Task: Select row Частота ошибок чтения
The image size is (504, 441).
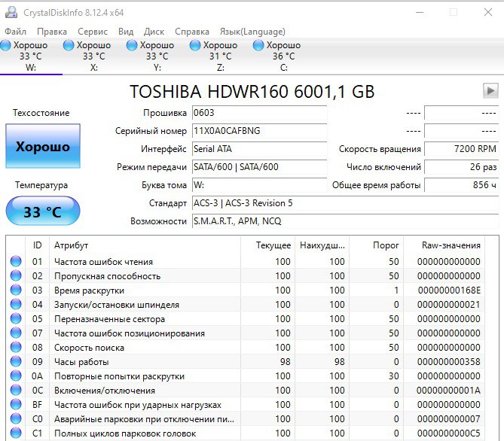Action: pos(246,261)
